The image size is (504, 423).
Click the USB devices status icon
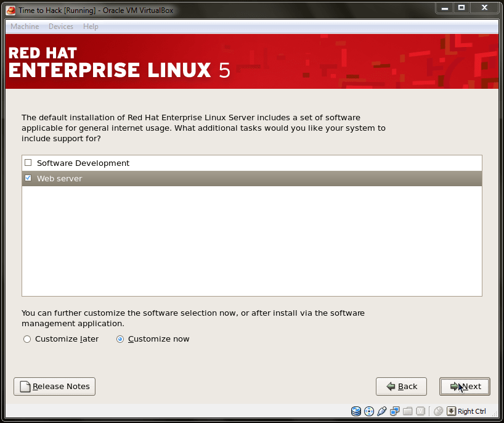pyautogui.click(x=381, y=411)
